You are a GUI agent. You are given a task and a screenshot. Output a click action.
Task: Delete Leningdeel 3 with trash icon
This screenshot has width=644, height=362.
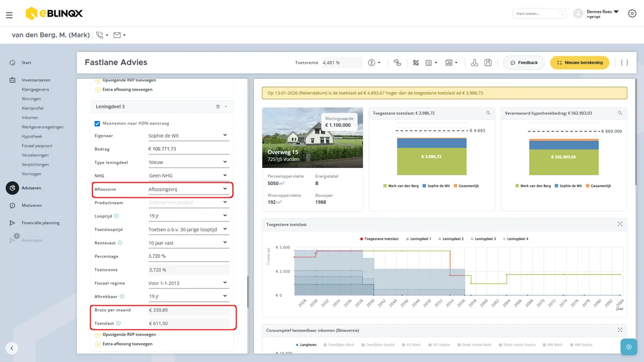[x=218, y=107]
